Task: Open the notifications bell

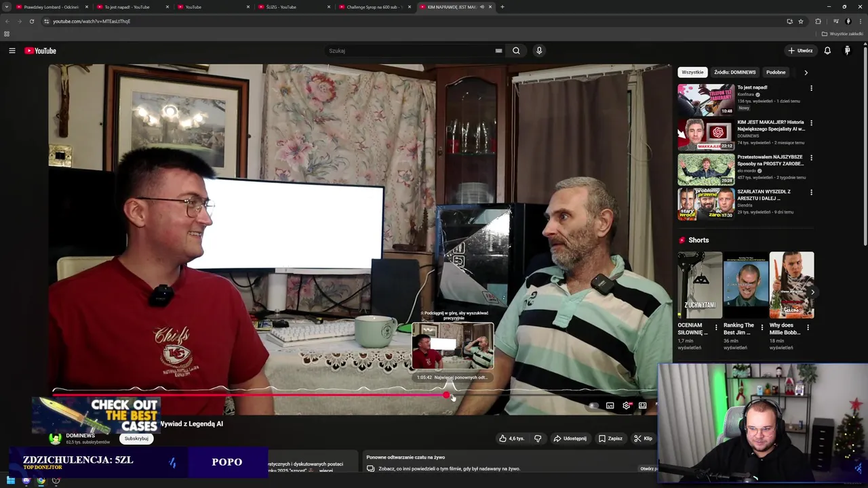Action: [x=827, y=51]
